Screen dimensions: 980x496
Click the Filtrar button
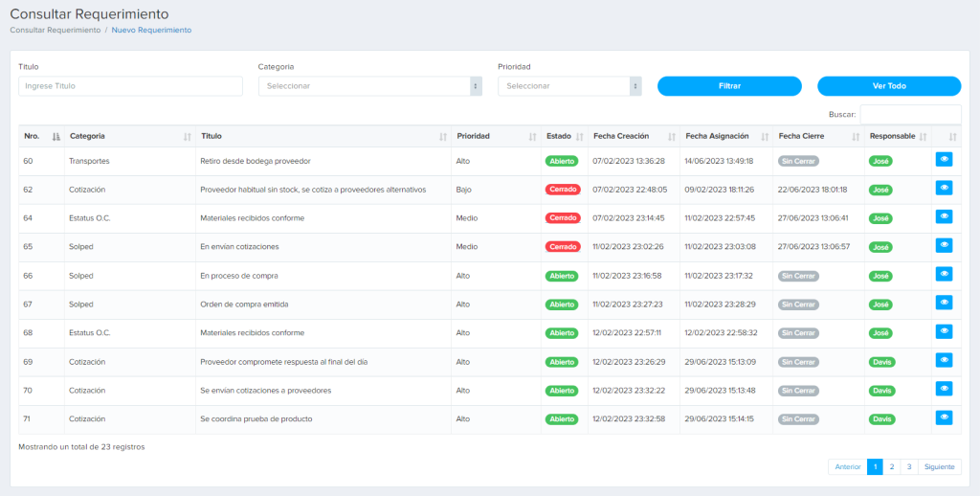[x=729, y=86]
